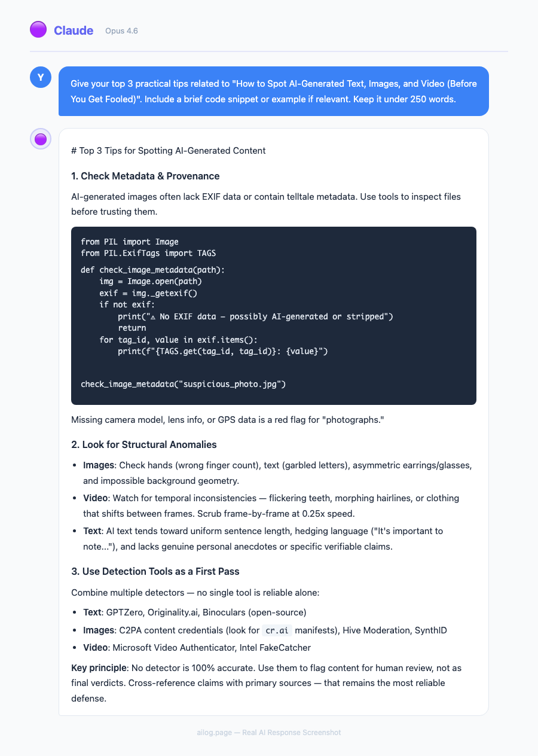Viewport: 538px width, 756px height.
Task: Click the "2. Look for Structural Anomalies" heading
Action: 143,444
